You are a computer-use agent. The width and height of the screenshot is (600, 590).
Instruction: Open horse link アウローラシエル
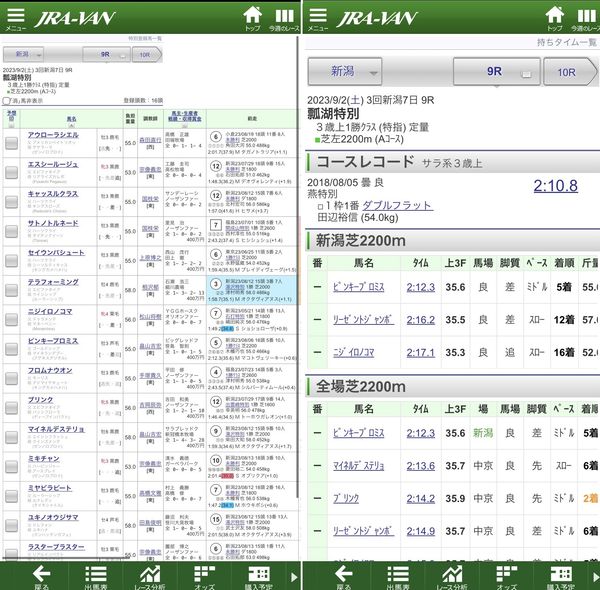53,135
